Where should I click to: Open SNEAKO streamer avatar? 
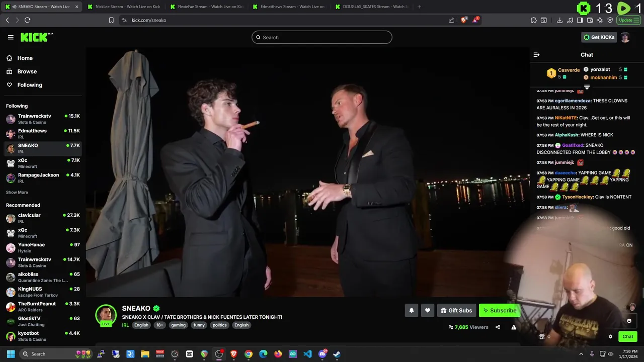point(106,315)
